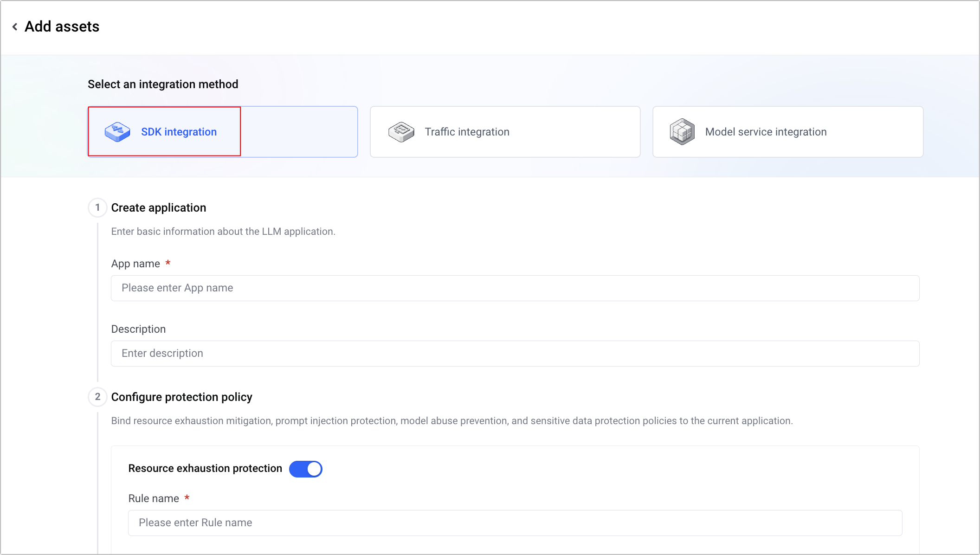Click the App name label

coord(135,264)
